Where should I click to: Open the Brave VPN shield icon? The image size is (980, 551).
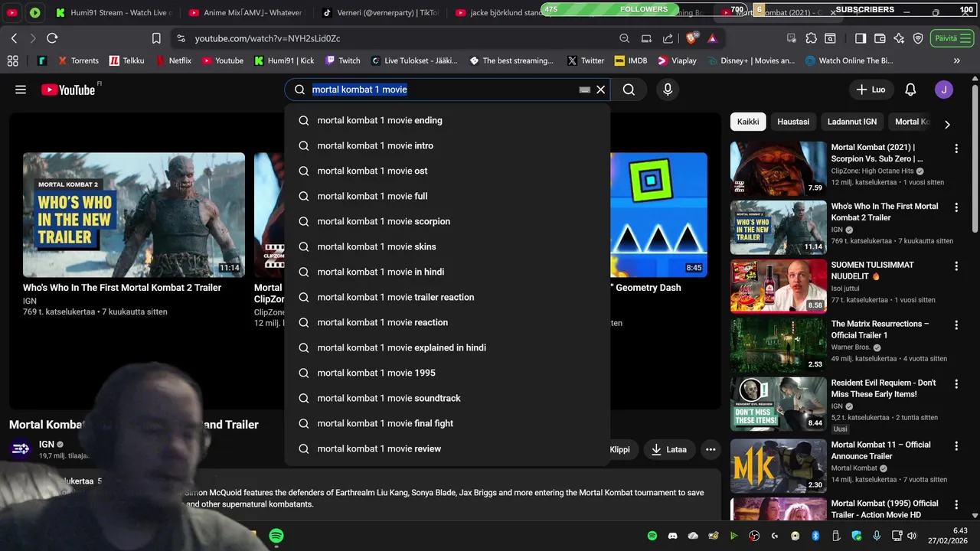pyautogui.click(x=918, y=38)
